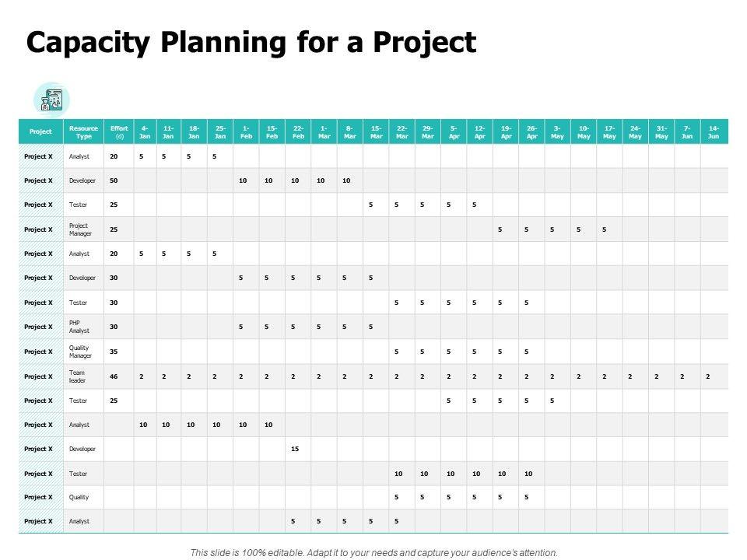Click the '5-Apr' date header
747x560 pixels.
pos(453,131)
